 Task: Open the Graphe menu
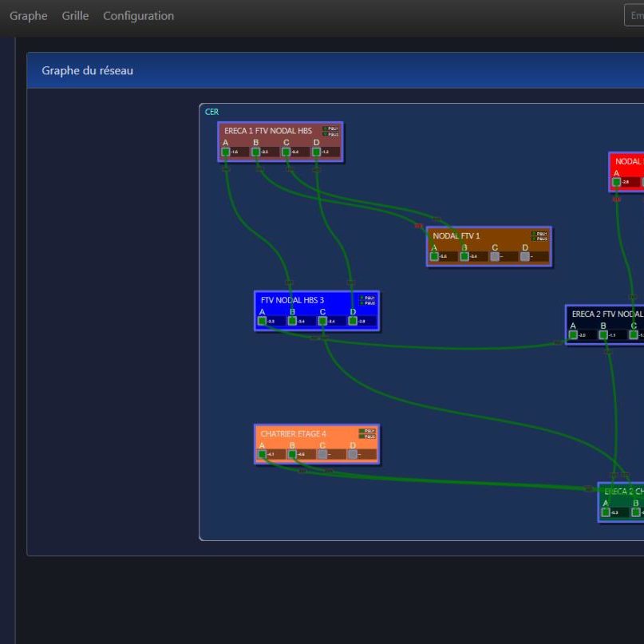click(x=29, y=16)
